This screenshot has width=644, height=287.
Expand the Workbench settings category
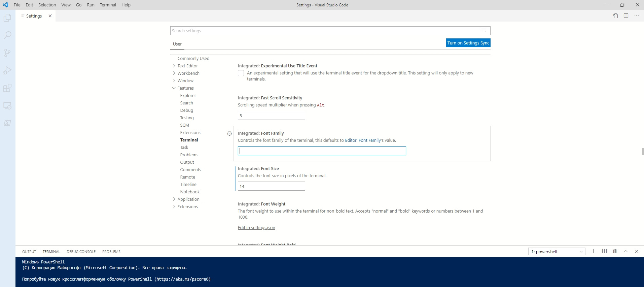(x=174, y=73)
